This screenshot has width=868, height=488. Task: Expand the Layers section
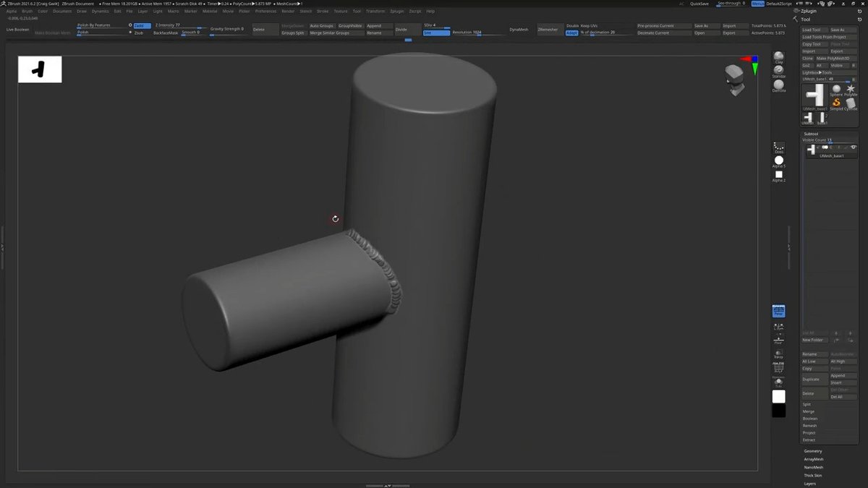[x=809, y=484]
